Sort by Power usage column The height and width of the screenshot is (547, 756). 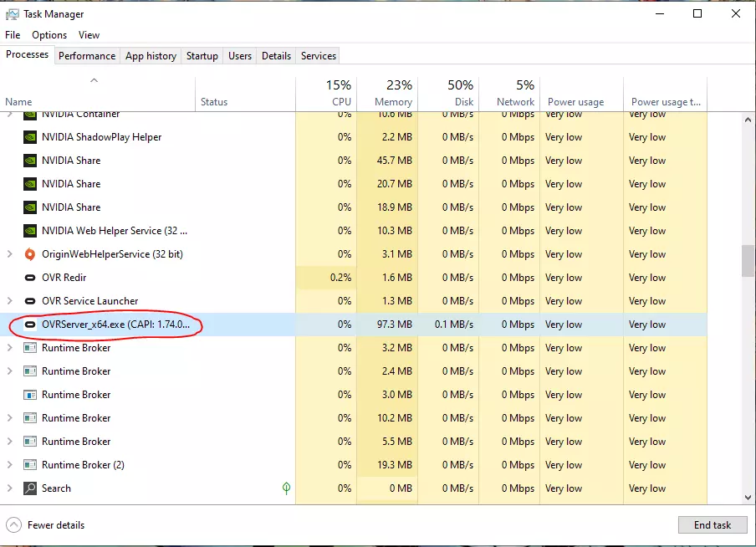click(581, 94)
